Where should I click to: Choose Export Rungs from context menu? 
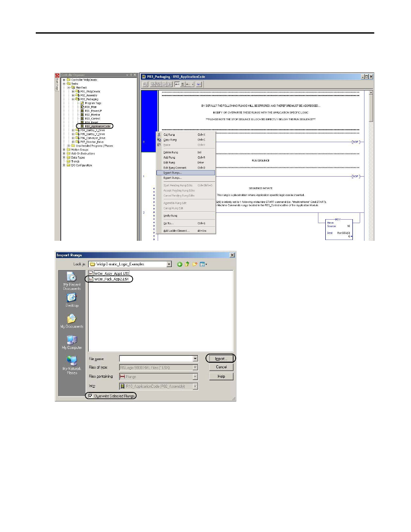(x=185, y=177)
